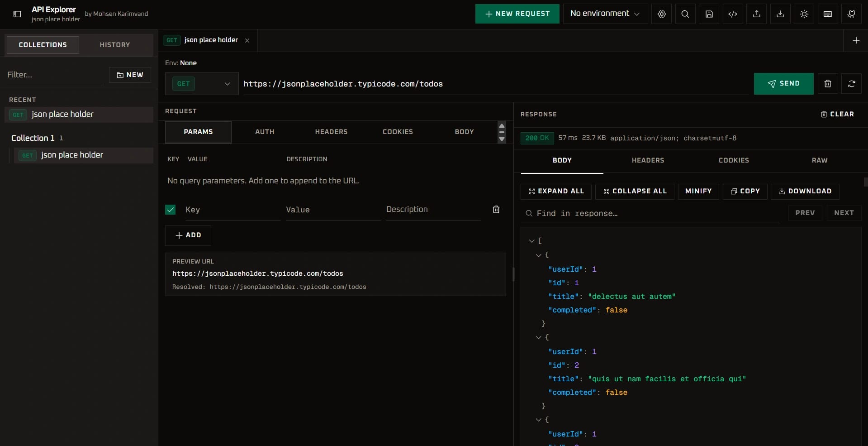Create a new collection with New button
The height and width of the screenshot is (446, 868).
pos(130,75)
